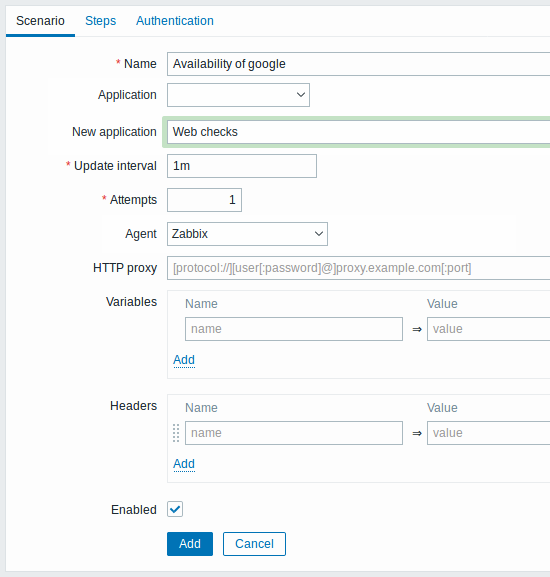Screen dimensions: 550x577
Task: Open the Agent Zabbix selector
Action: click(x=247, y=234)
